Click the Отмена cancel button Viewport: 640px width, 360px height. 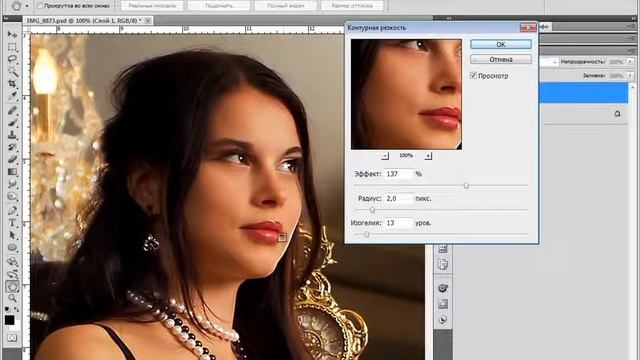[x=501, y=59]
